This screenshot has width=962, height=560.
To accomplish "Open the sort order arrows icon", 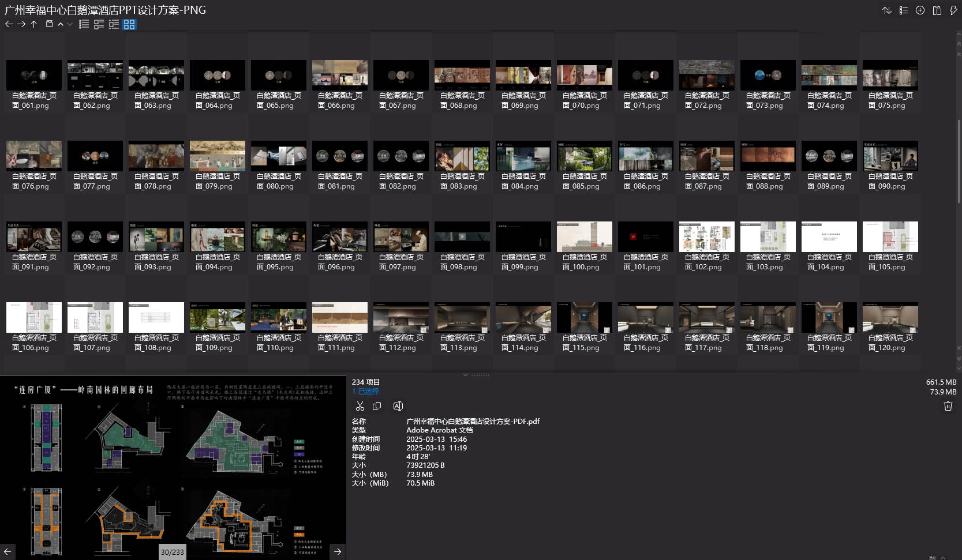I will click(887, 10).
